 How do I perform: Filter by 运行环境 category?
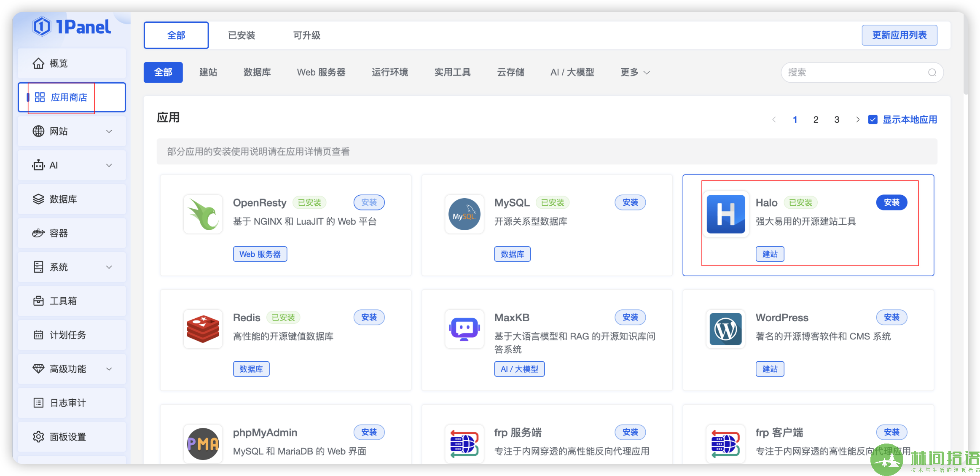(390, 73)
